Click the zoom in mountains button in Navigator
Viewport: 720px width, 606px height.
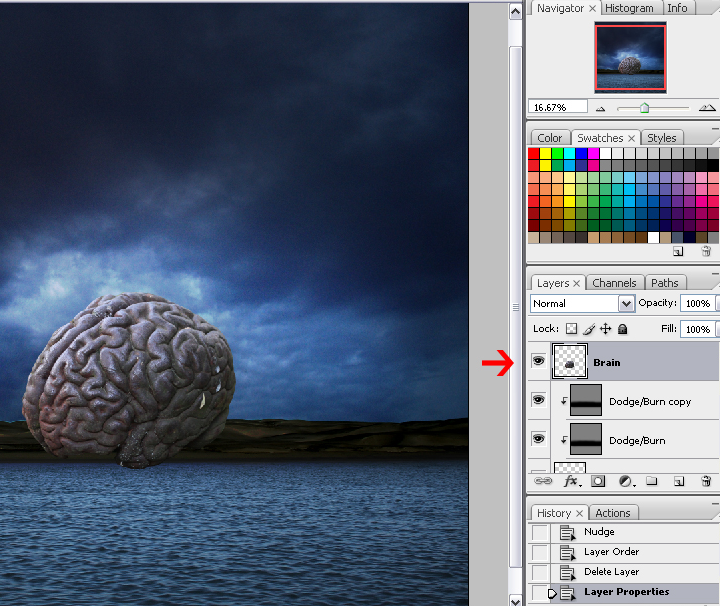[x=707, y=107]
